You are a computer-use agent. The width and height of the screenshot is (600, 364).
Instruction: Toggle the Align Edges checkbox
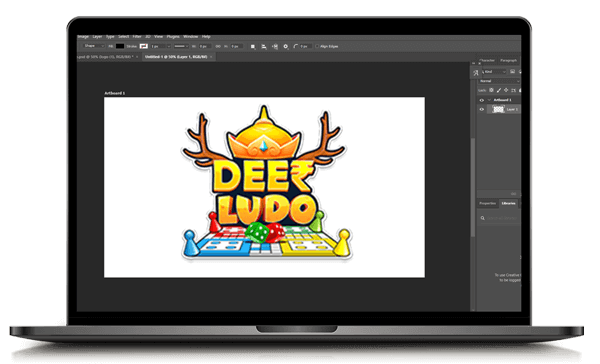(x=317, y=46)
